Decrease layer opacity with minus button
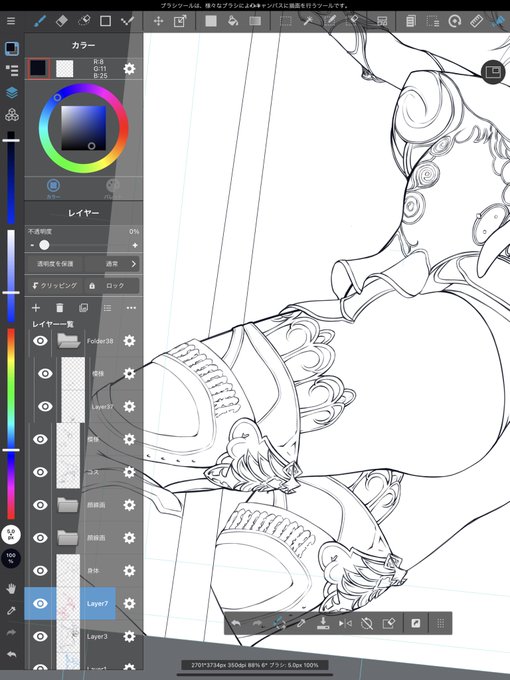Image resolution: width=510 pixels, height=680 pixels. [32, 245]
